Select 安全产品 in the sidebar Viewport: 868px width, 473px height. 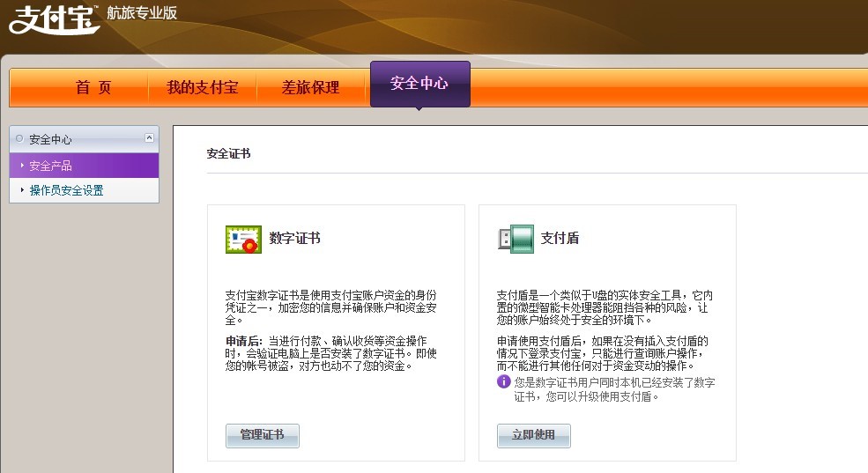50,166
